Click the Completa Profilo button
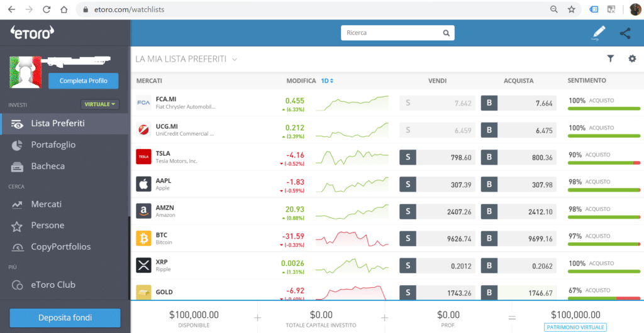The image size is (644, 333). tap(84, 81)
